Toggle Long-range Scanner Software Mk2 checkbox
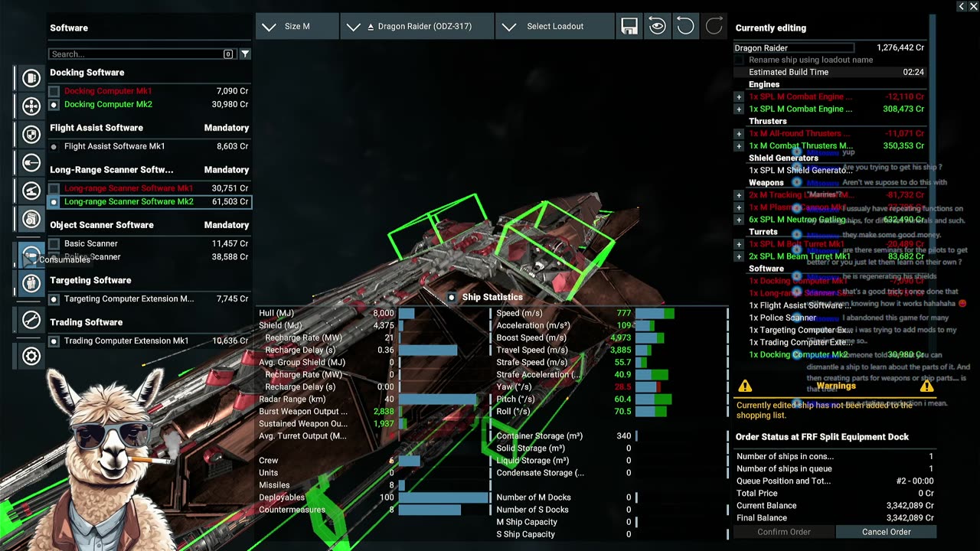The image size is (980, 551). tap(54, 202)
